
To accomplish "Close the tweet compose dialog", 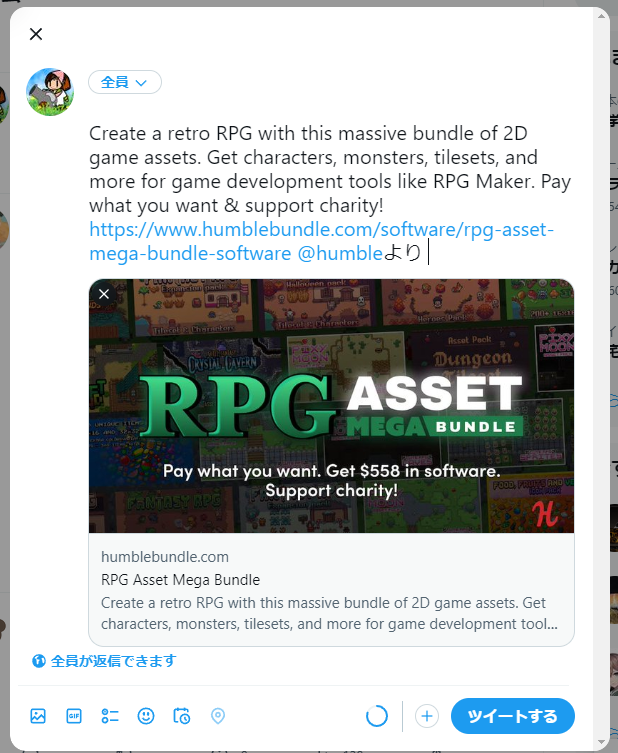I will (36, 34).
